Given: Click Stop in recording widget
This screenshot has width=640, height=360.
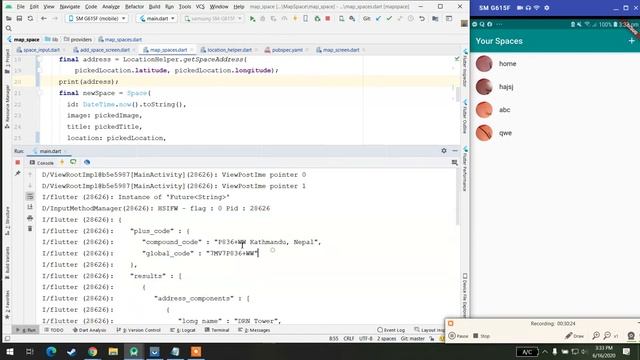Looking at the screenshot, I should (x=481, y=336).
